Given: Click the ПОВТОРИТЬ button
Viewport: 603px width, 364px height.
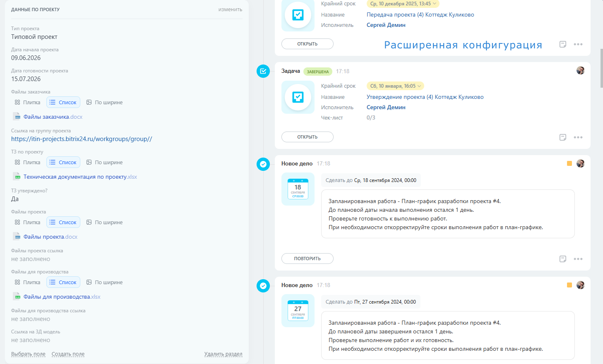Looking at the screenshot, I should (x=308, y=259).
